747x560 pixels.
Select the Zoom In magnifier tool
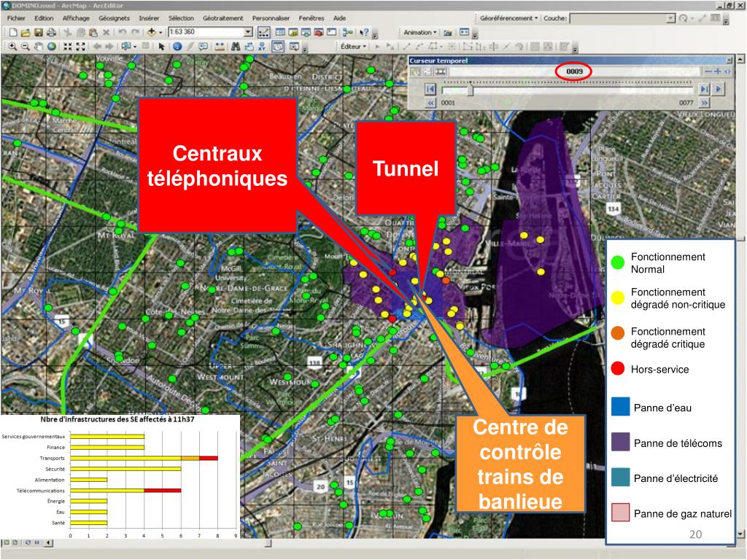point(12,46)
